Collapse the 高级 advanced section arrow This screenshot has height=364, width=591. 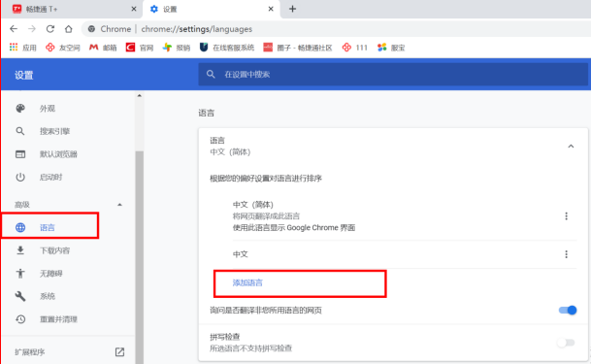(x=119, y=205)
